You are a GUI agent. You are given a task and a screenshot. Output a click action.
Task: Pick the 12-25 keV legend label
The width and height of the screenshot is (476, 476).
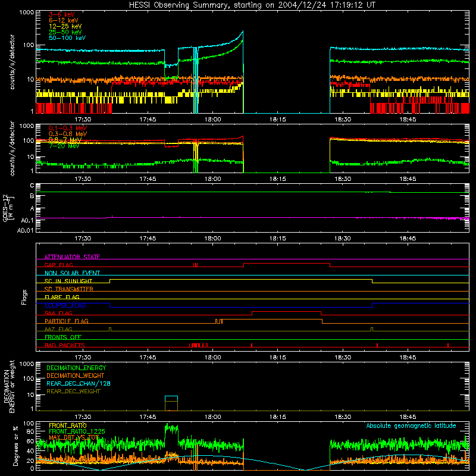coord(65,26)
